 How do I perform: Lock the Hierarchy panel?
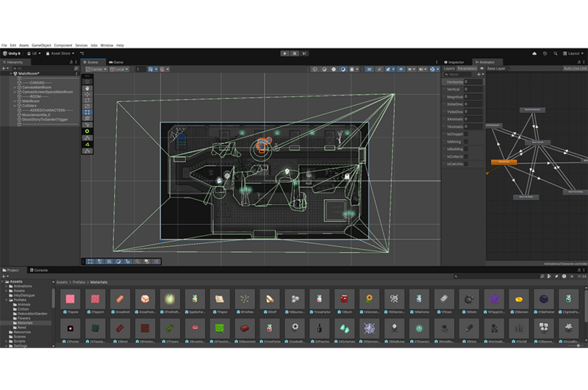(x=71, y=62)
